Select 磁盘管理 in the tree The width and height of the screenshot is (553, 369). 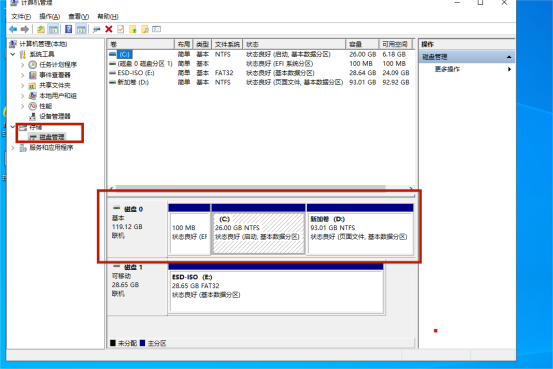(51, 137)
